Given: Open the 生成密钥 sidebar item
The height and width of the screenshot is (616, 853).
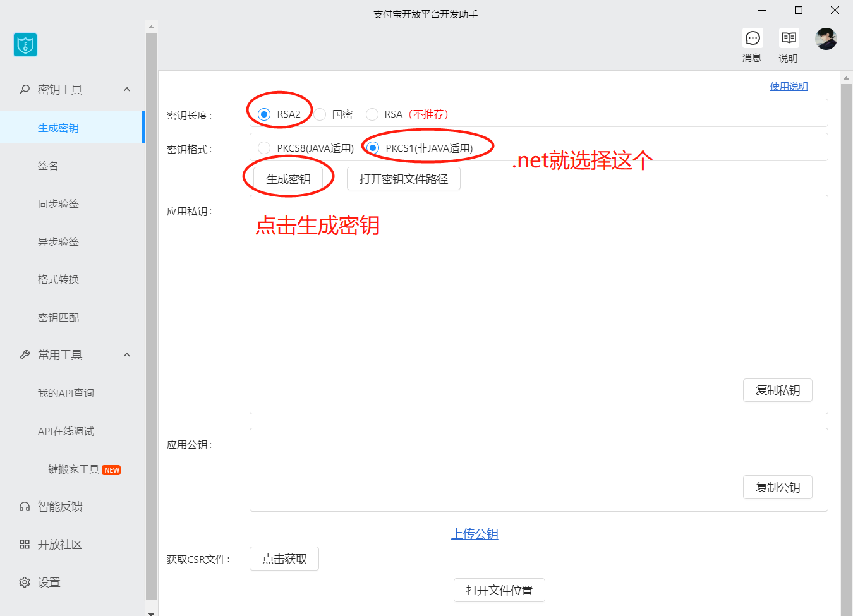Looking at the screenshot, I should coord(72,128).
